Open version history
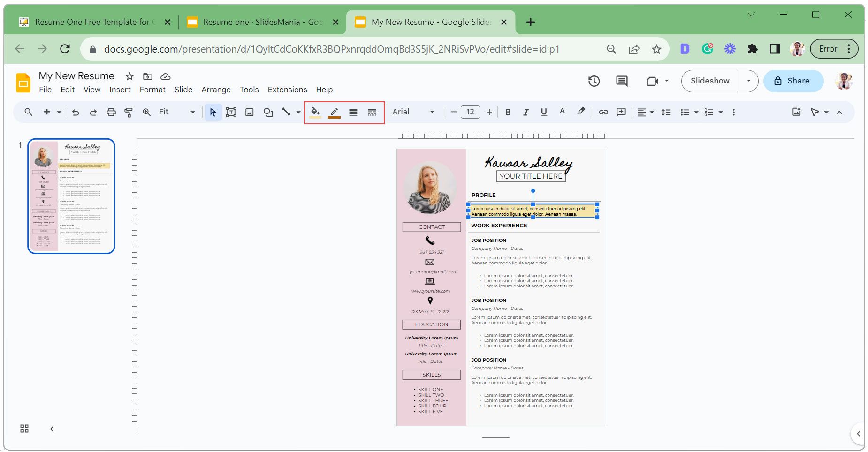Viewport: 868px width, 452px height. pos(594,81)
